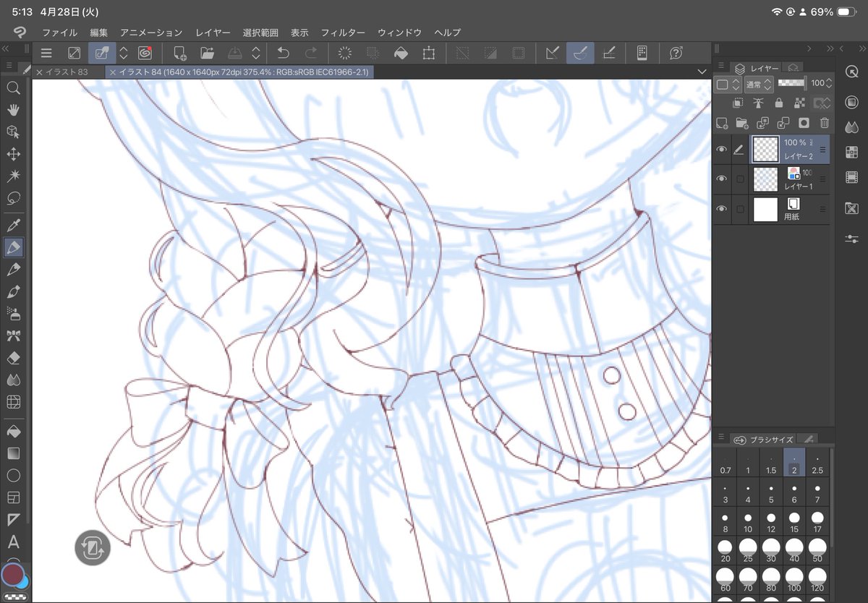Select the Blend (water drops) tool
The width and height of the screenshot is (868, 603).
point(13,380)
